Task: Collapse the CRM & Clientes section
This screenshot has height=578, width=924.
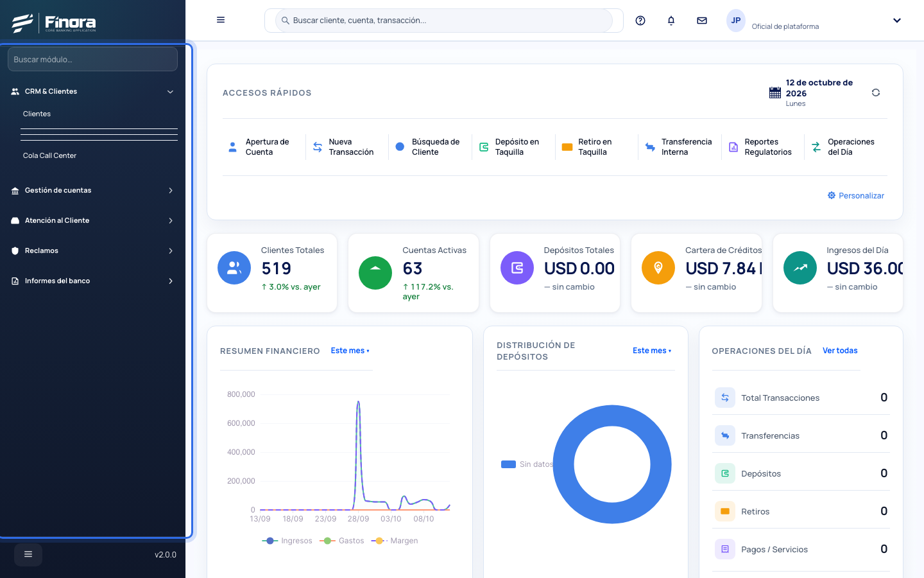Action: (x=92, y=91)
